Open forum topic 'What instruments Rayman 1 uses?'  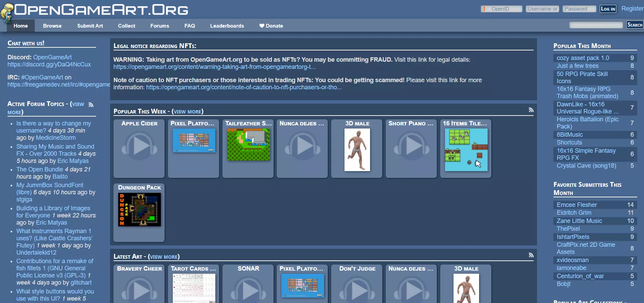coord(54,238)
